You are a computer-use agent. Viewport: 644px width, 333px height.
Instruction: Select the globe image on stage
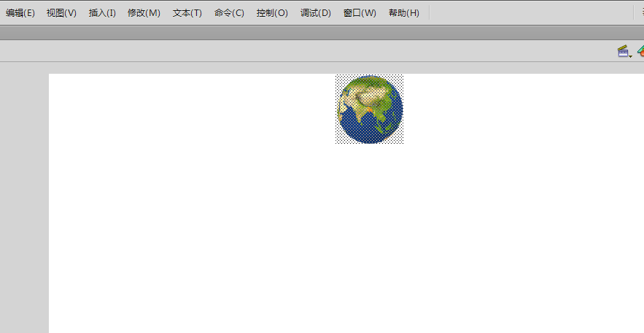tap(369, 110)
